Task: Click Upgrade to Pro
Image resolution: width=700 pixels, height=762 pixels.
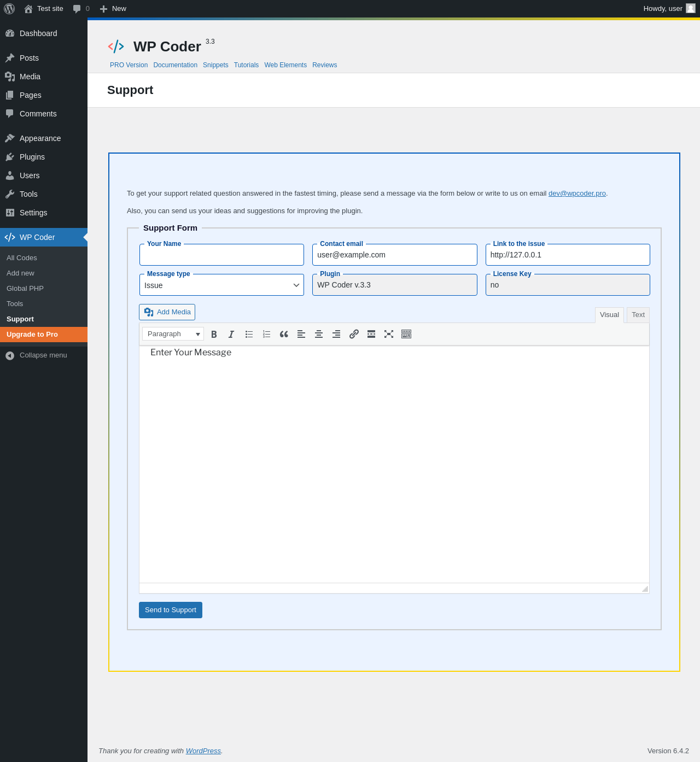Action: coord(44,335)
